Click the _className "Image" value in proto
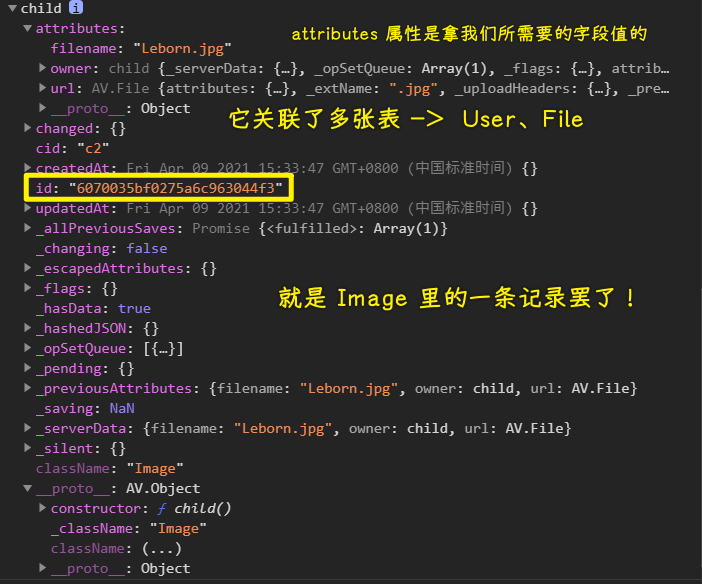The width and height of the screenshot is (702, 584). point(178,528)
